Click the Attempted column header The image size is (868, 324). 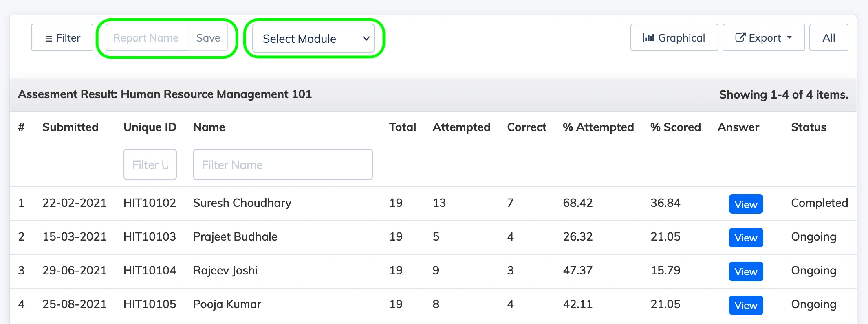461,127
